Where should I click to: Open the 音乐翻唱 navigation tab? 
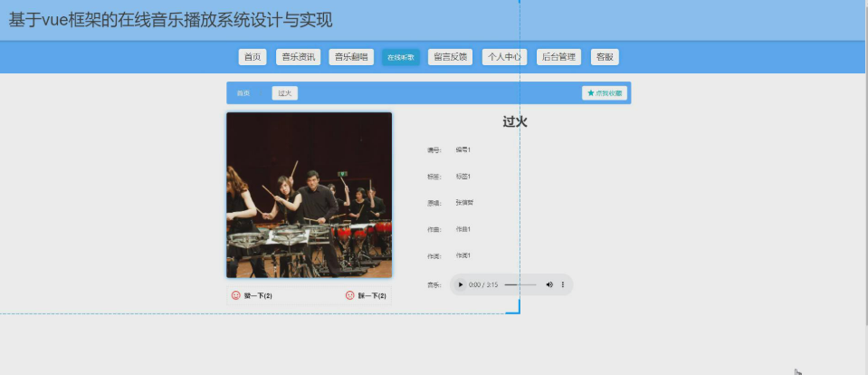pos(351,57)
